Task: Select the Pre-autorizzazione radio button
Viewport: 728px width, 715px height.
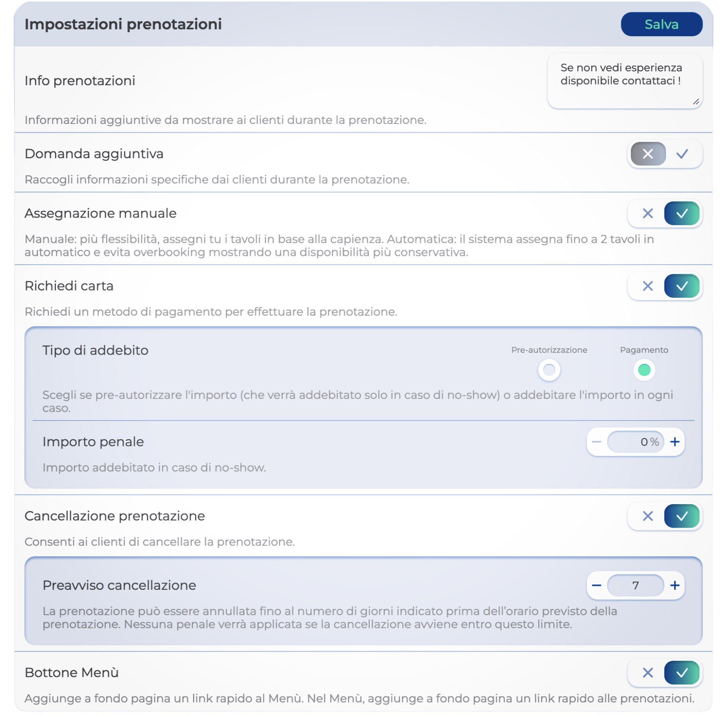Action: tap(549, 370)
